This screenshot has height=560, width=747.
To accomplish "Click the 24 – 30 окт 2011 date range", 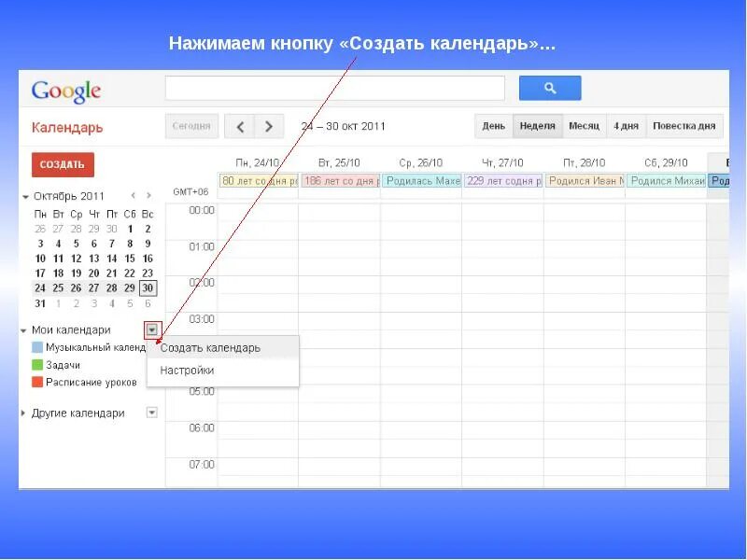I will 343,126.
